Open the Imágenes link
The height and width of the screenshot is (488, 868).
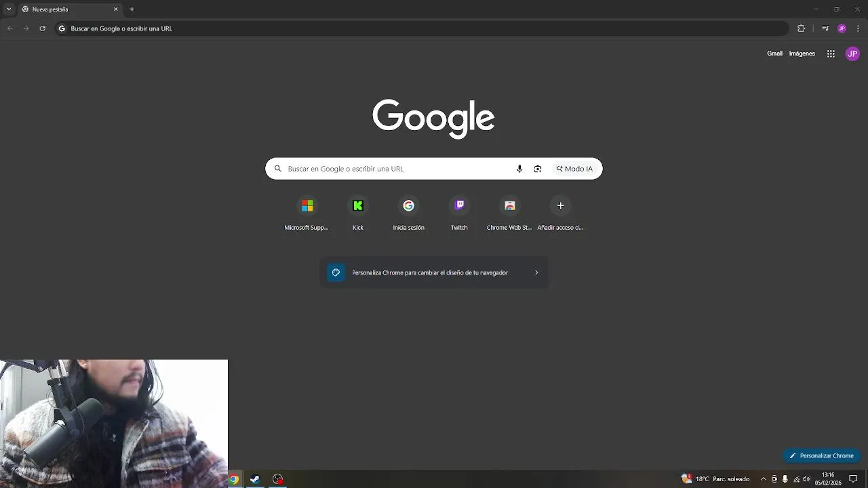click(x=802, y=54)
